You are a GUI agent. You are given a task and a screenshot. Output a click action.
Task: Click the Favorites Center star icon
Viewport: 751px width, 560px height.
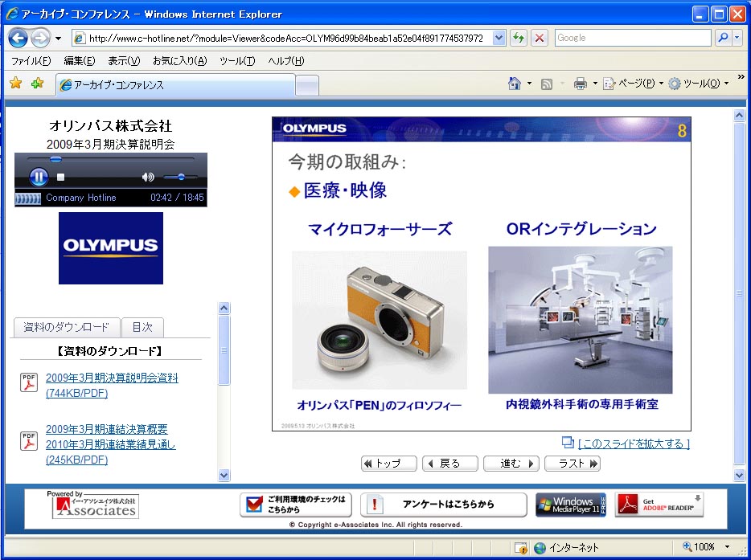click(x=16, y=84)
